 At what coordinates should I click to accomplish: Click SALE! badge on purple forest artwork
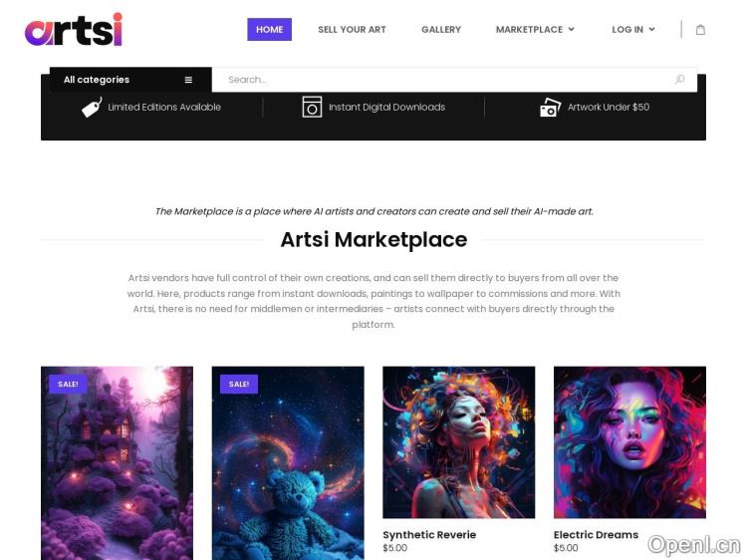(68, 385)
